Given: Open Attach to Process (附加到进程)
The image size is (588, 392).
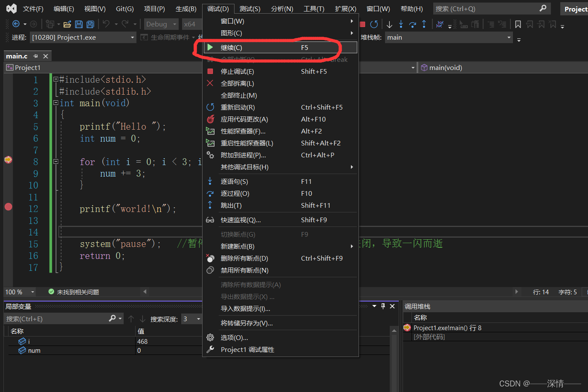Looking at the screenshot, I should (280, 155).
